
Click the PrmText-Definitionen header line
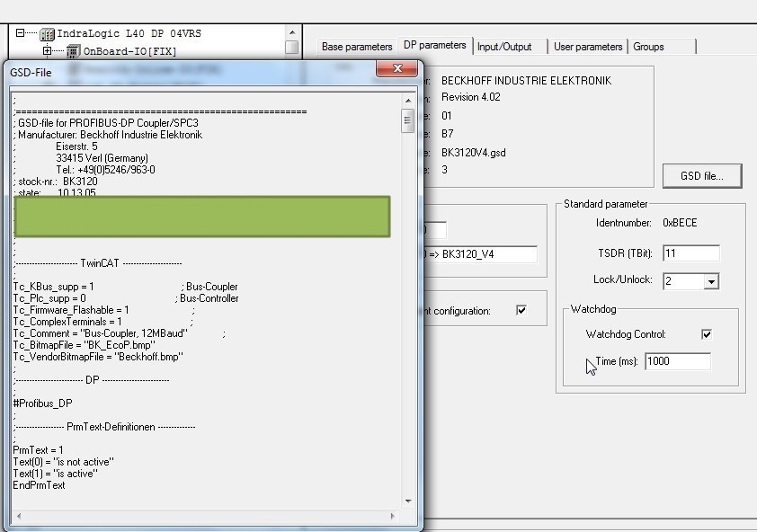click(x=105, y=427)
